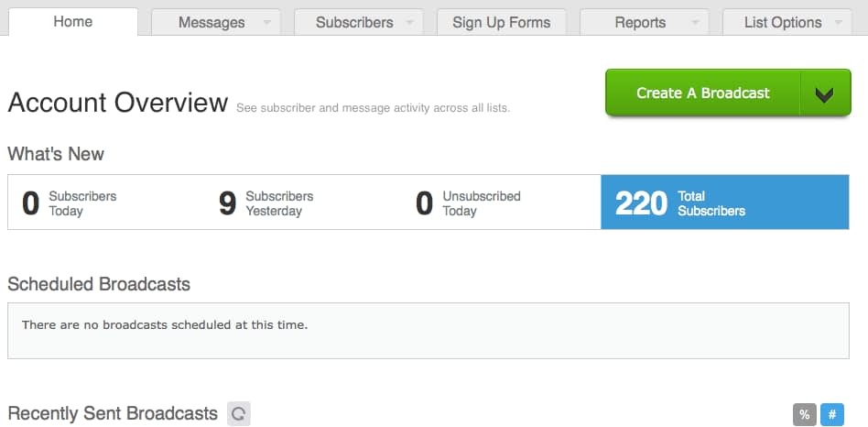Open the Reports tab

[640, 23]
